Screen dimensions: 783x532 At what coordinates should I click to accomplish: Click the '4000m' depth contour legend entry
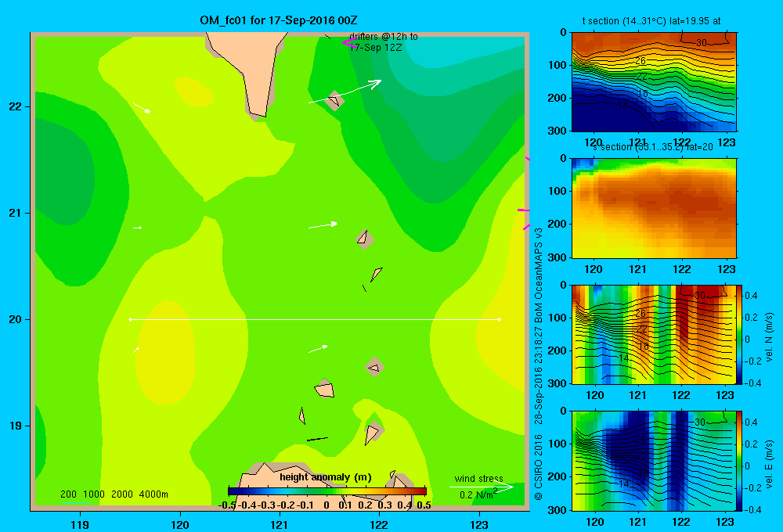coord(153,494)
